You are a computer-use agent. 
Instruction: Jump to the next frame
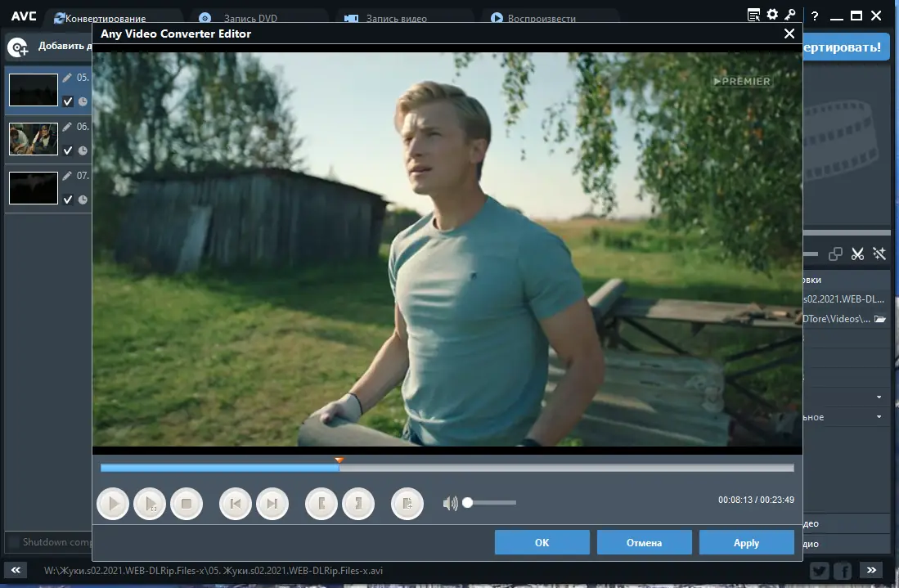[272, 504]
